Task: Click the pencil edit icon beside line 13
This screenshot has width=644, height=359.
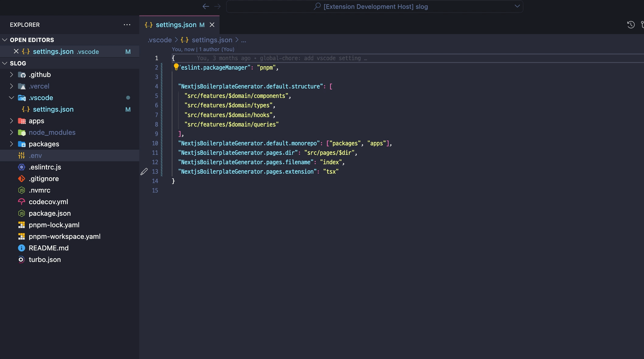Action: tap(144, 172)
